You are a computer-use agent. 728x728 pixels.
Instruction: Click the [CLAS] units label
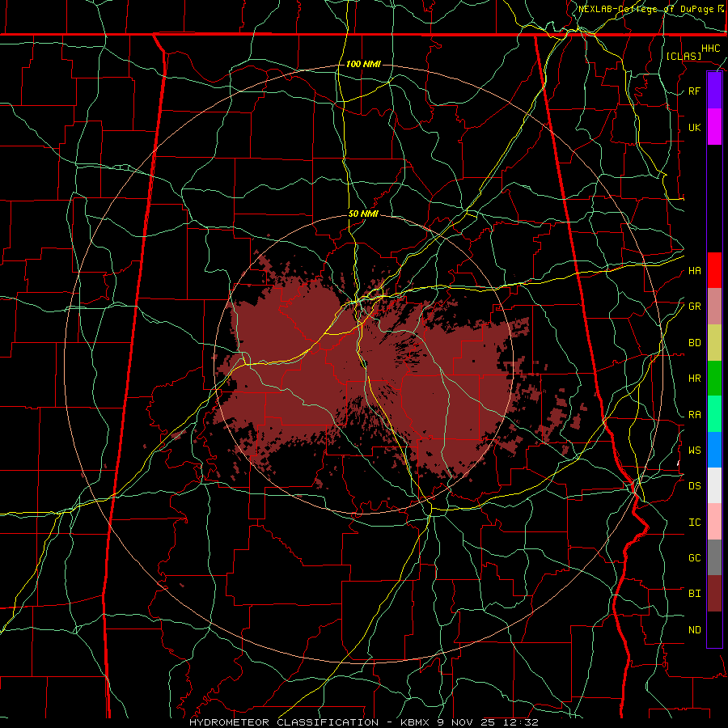684,56
